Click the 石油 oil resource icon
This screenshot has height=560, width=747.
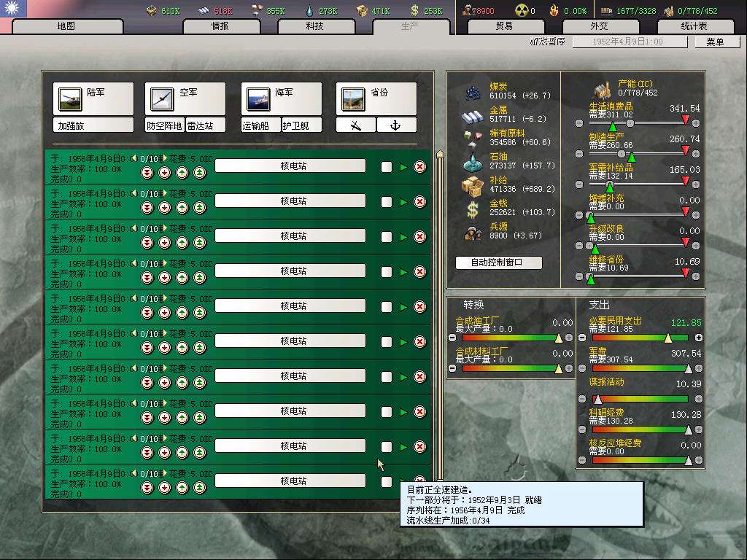click(x=473, y=162)
